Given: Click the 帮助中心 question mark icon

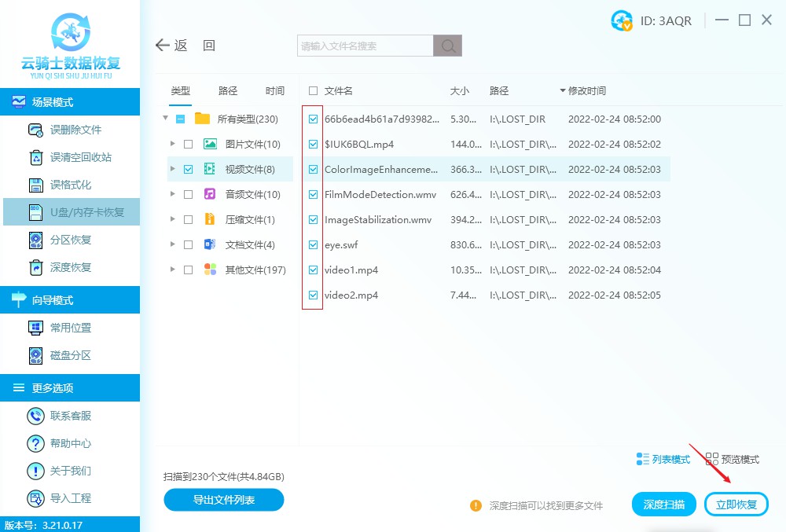Looking at the screenshot, I should pyautogui.click(x=35, y=443).
